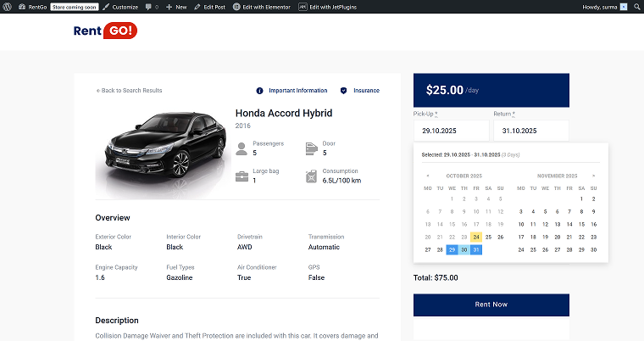Go Back to Search Results
Image resolution: width=644 pixels, height=341 pixels.
point(129,91)
